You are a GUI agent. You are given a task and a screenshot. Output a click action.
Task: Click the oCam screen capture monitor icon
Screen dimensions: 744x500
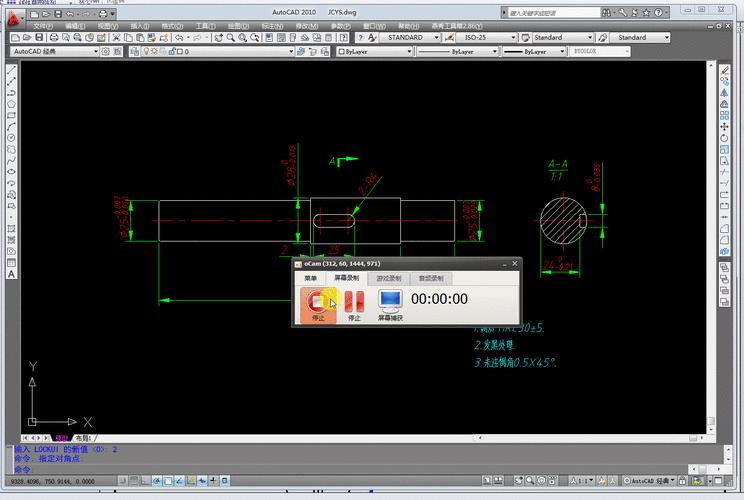click(x=389, y=301)
